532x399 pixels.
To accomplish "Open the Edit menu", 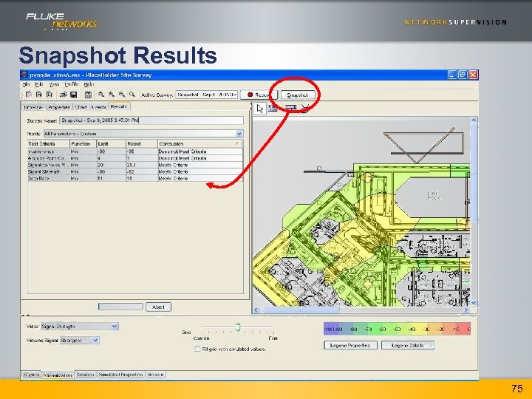I will coord(39,84).
